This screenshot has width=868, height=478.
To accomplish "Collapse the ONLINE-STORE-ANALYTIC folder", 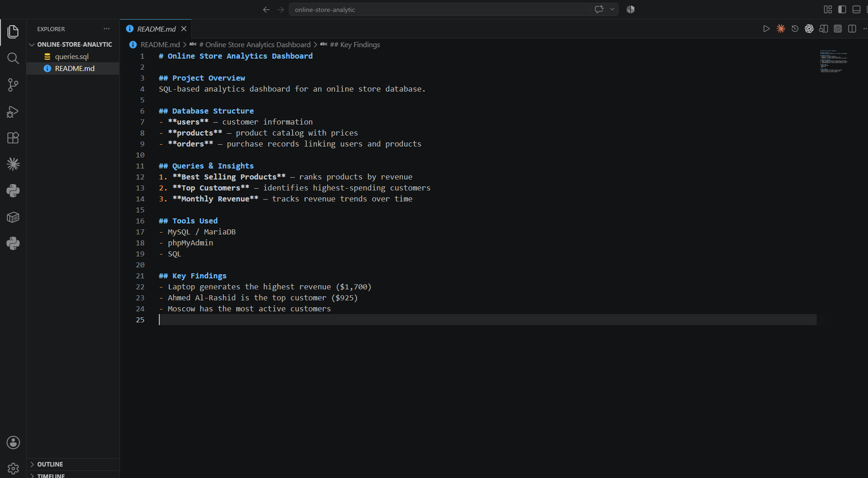I will click(x=73, y=44).
